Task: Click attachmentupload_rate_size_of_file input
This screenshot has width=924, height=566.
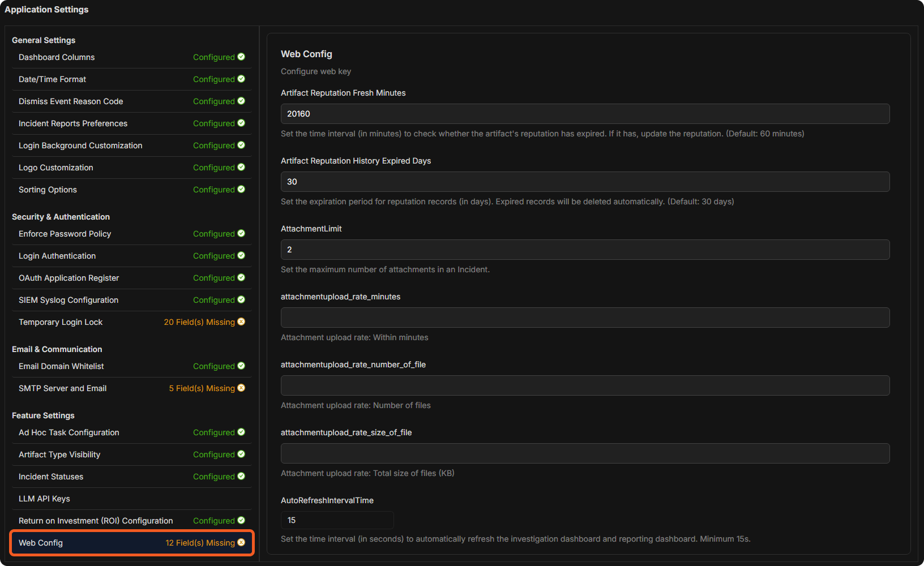Action: pyautogui.click(x=585, y=453)
